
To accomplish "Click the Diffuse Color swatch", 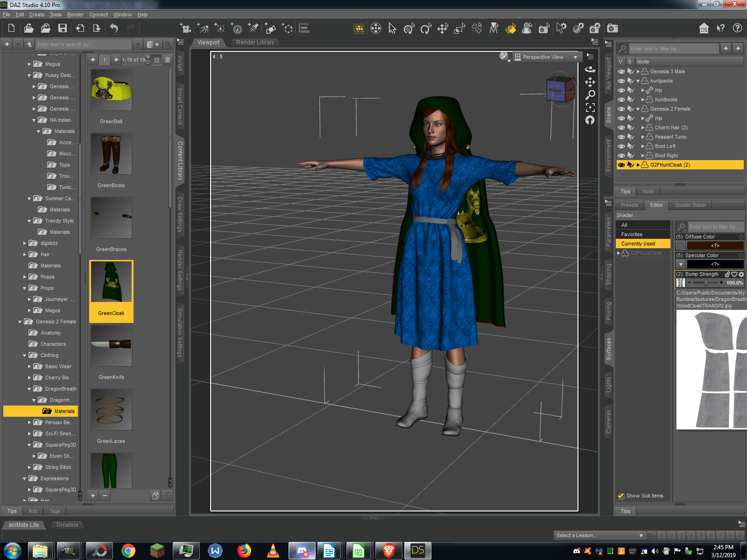I will coord(715,245).
